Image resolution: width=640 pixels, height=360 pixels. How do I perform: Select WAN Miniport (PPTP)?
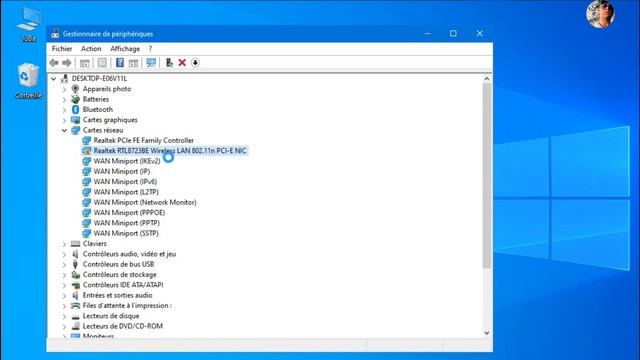point(127,223)
